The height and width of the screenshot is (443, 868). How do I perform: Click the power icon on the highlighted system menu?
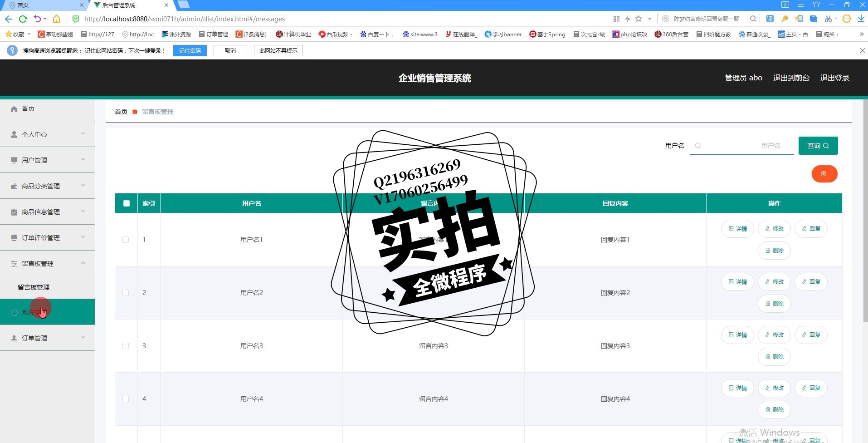(x=14, y=312)
